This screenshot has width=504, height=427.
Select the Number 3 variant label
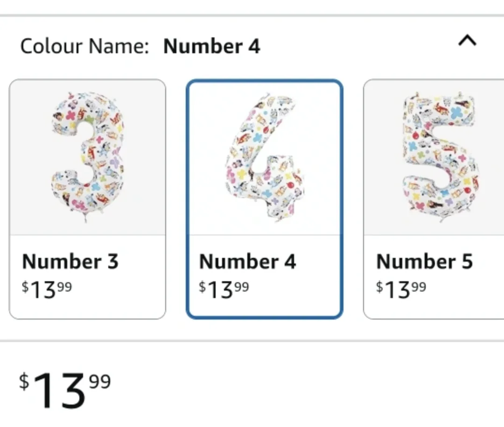tap(70, 262)
